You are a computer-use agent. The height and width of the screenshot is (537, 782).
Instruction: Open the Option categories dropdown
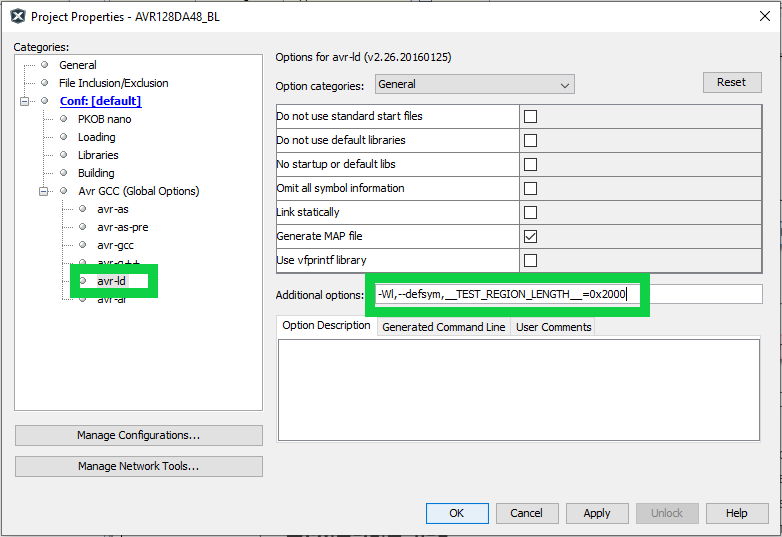pyautogui.click(x=474, y=85)
